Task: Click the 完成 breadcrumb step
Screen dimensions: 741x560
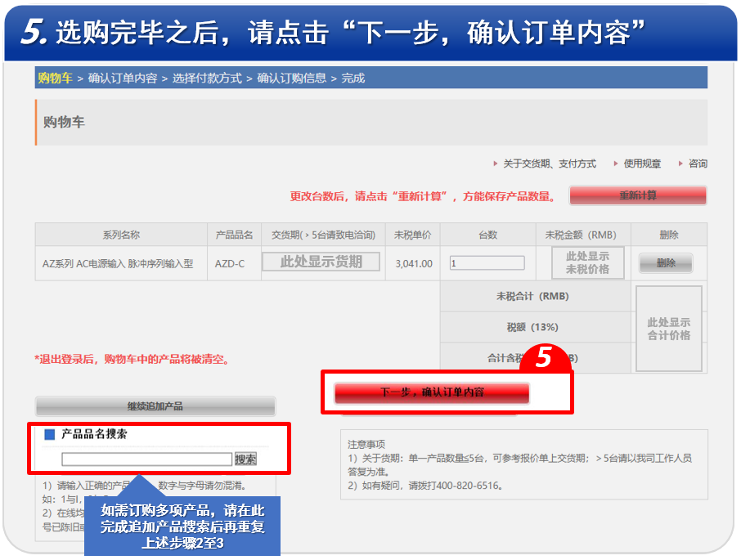Action: pyautogui.click(x=353, y=78)
